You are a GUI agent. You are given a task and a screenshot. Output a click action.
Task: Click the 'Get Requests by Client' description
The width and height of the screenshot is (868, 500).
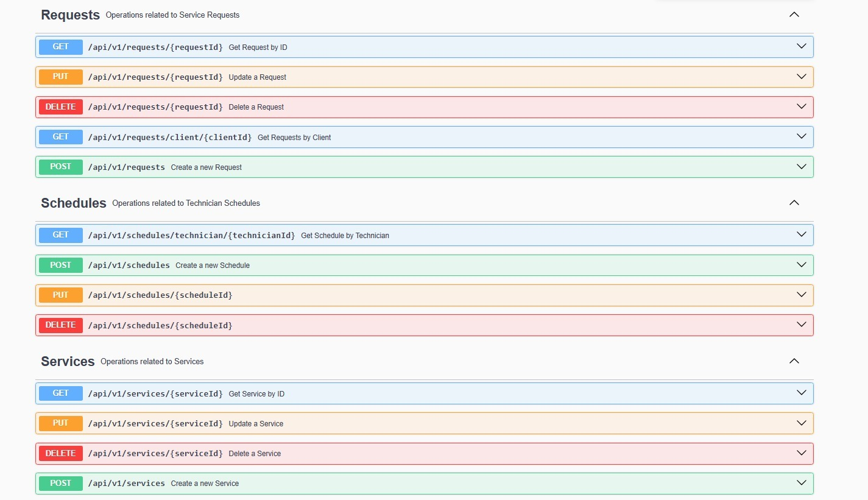[x=294, y=138]
